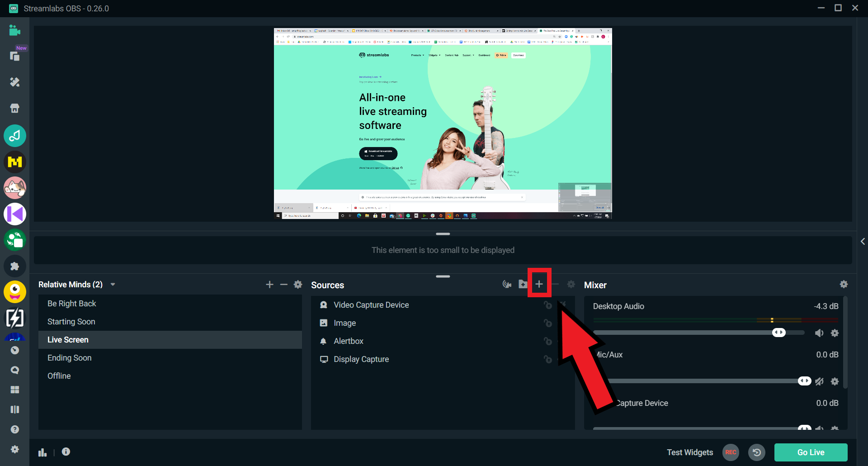Click the stream preview thumbnail
The width and height of the screenshot is (868, 466).
tap(443, 124)
